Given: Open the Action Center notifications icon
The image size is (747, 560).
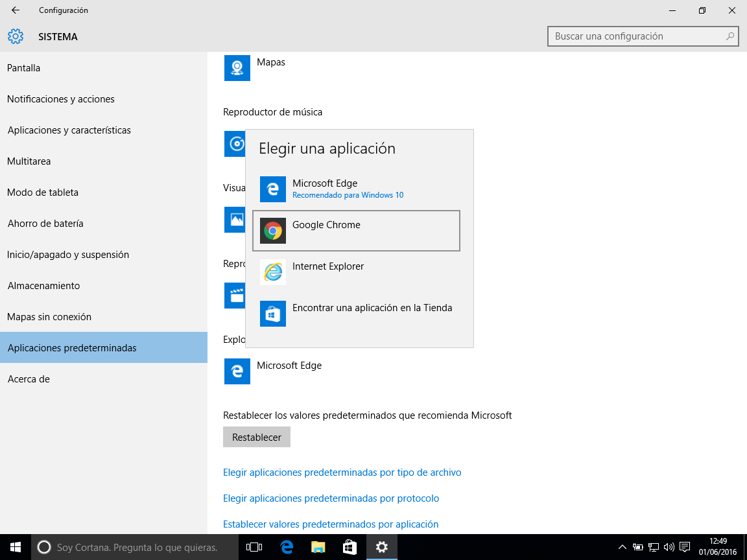Looking at the screenshot, I should [x=685, y=547].
